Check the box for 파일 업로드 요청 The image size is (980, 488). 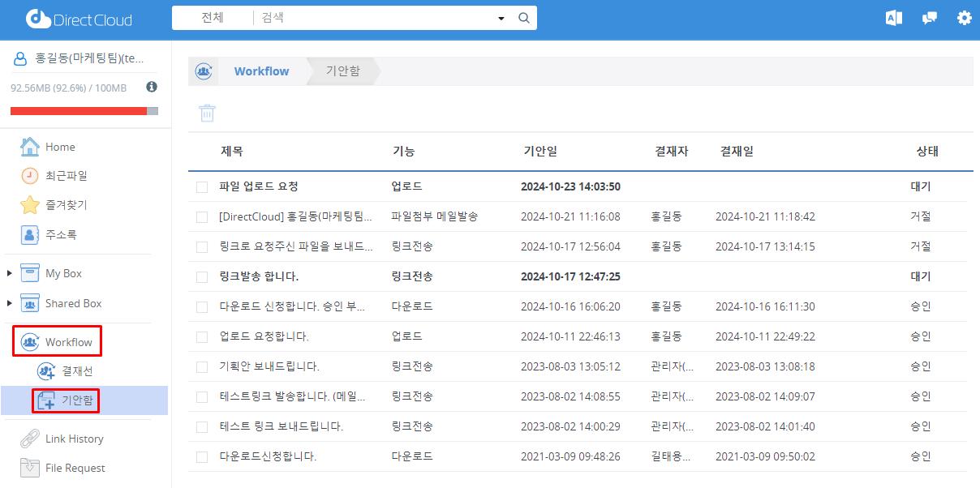click(202, 187)
